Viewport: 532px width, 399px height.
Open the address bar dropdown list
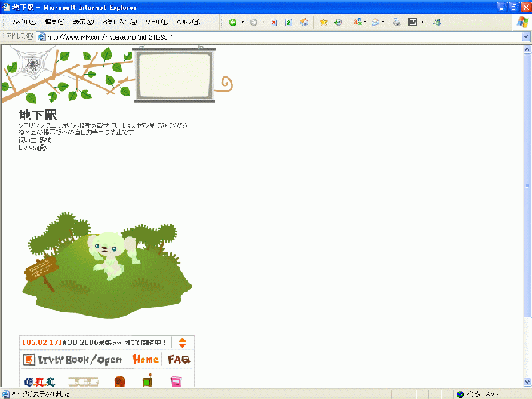pyautogui.click(x=526, y=37)
